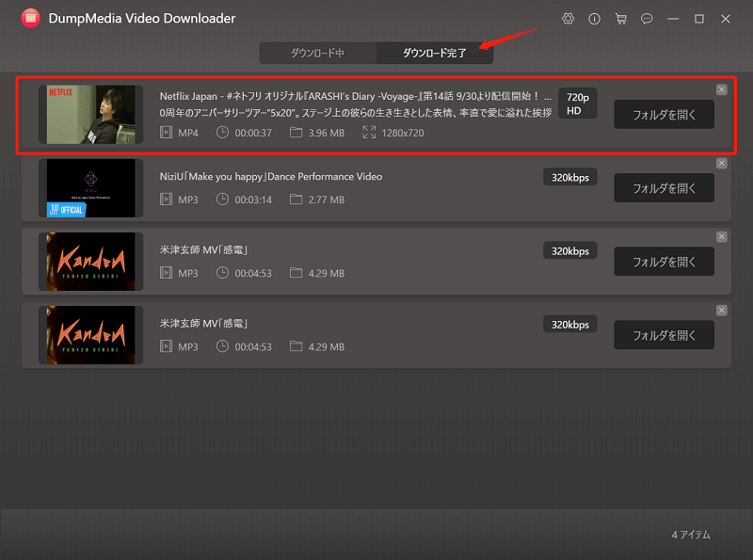The image size is (753, 560).
Task: Click the last Kanden thumbnail
Action: 90,335
